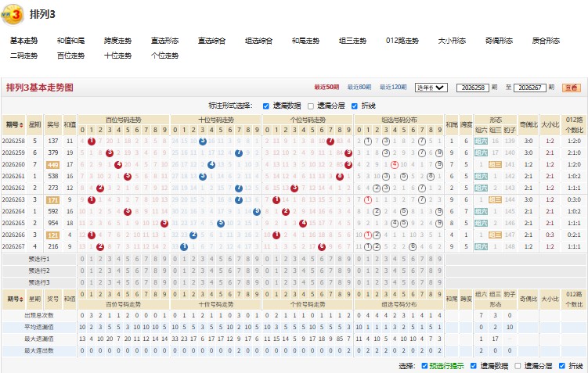Click blue ball 2 in 十位 for issue 2026266
The width and height of the screenshot is (588, 373).
coord(193,235)
